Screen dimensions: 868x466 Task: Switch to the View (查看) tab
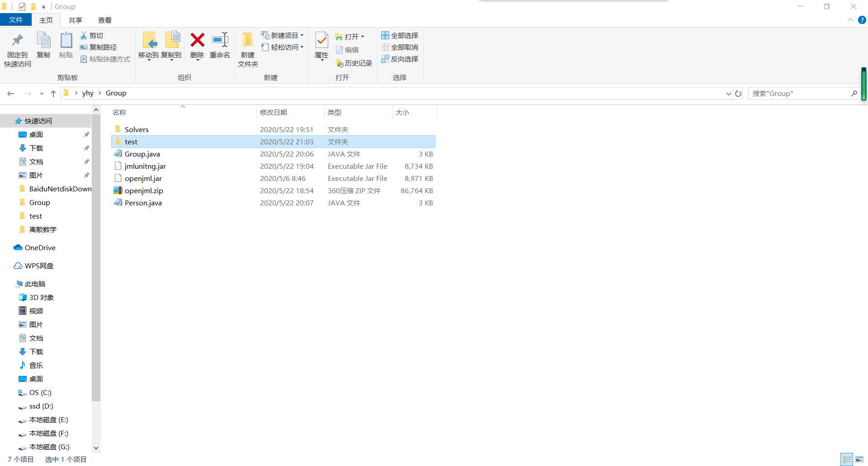point(105,20)
